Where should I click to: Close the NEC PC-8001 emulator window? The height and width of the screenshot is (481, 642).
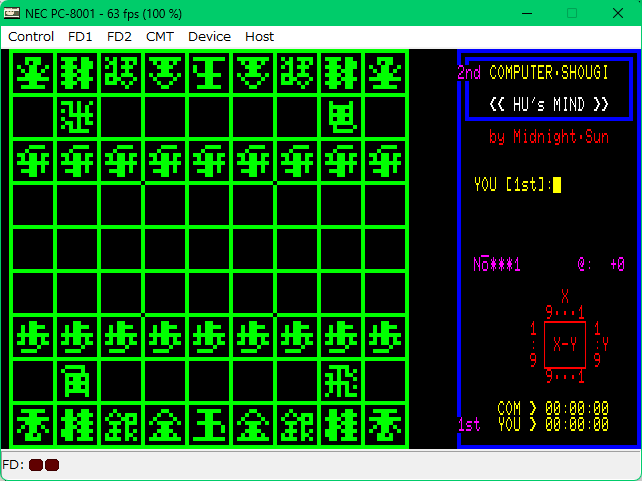tap(617, 13)
